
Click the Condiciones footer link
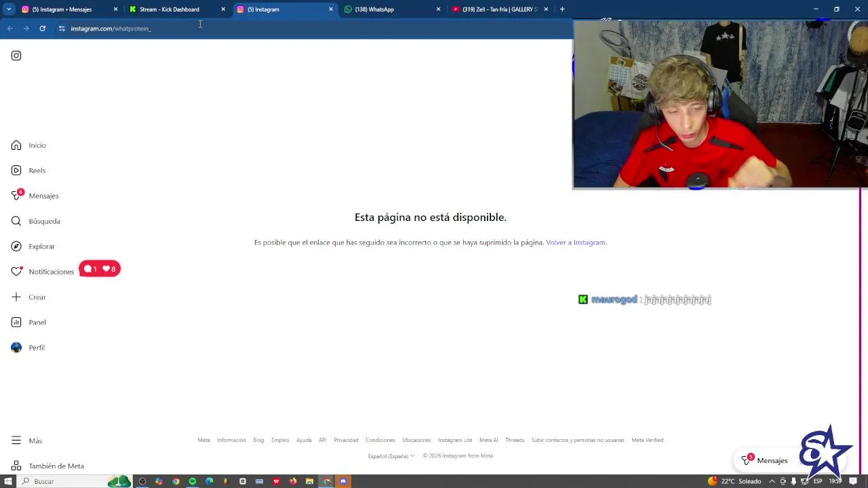click(380, 440)
